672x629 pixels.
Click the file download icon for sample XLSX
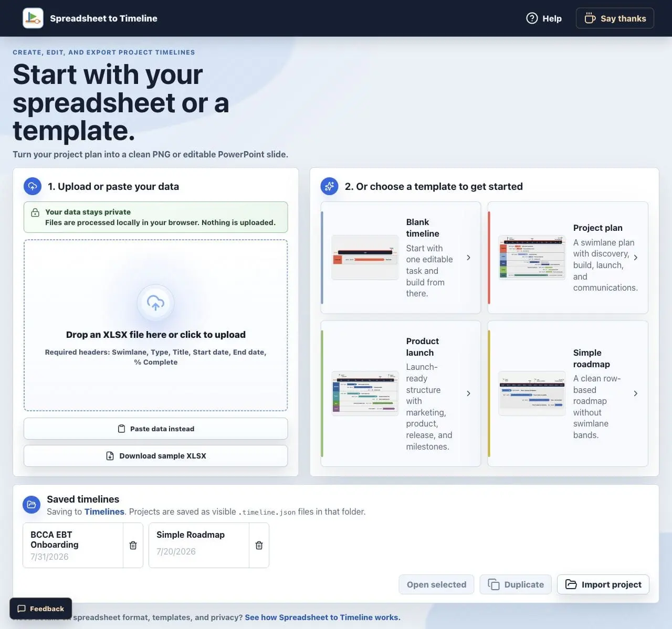point(110,456)
